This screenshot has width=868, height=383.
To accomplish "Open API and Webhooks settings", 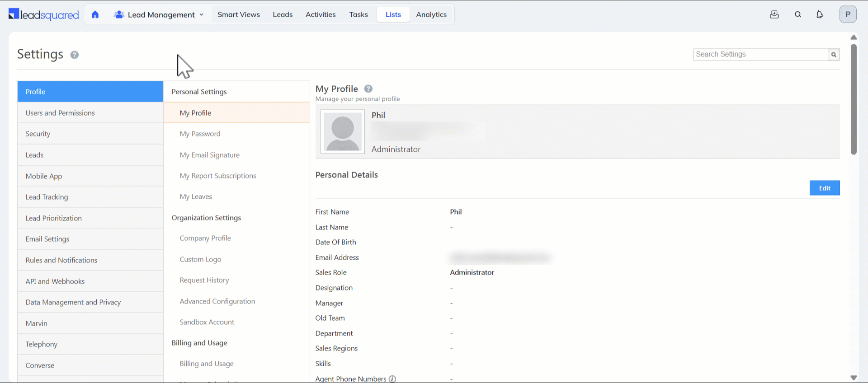I will coord(90,281).
